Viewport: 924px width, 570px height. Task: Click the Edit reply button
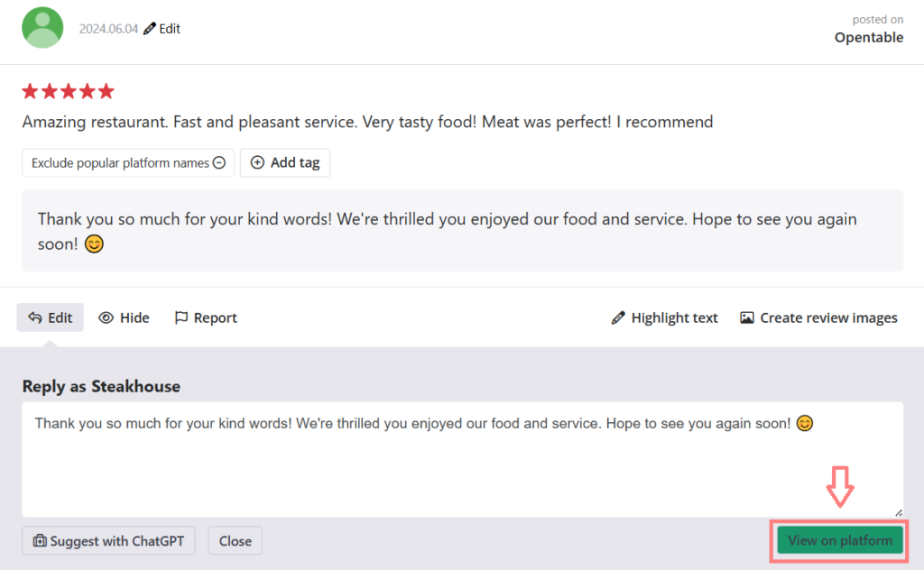[x=51, y=317]
